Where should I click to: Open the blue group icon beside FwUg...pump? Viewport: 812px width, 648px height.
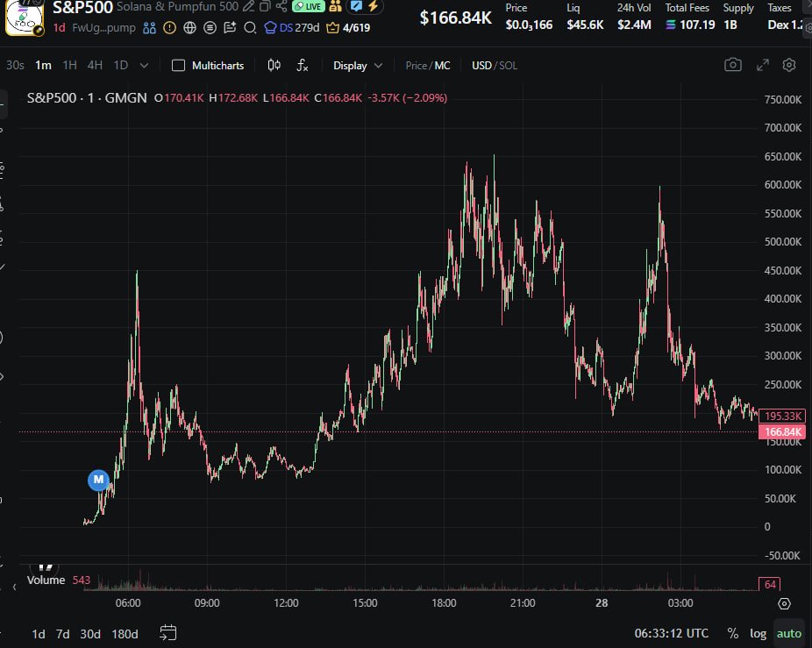[149, 27]
